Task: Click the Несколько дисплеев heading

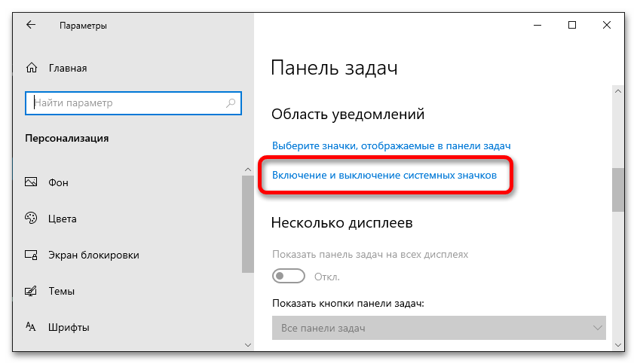Action: 342,223
